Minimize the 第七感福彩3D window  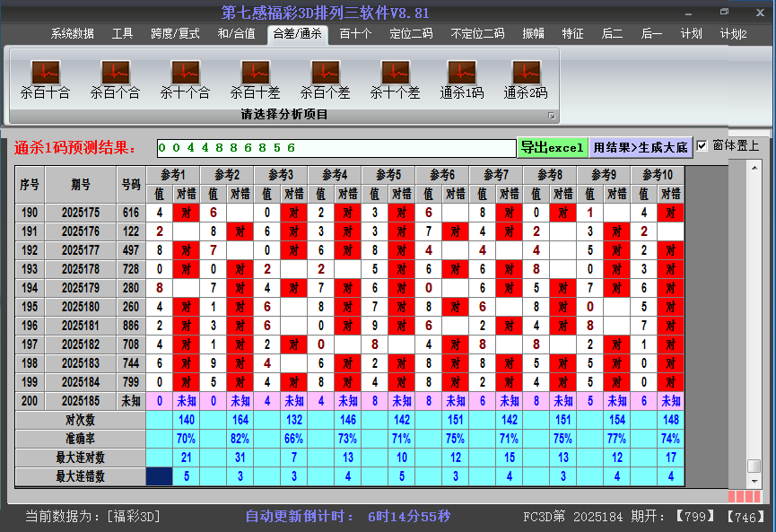coord(688,13)
